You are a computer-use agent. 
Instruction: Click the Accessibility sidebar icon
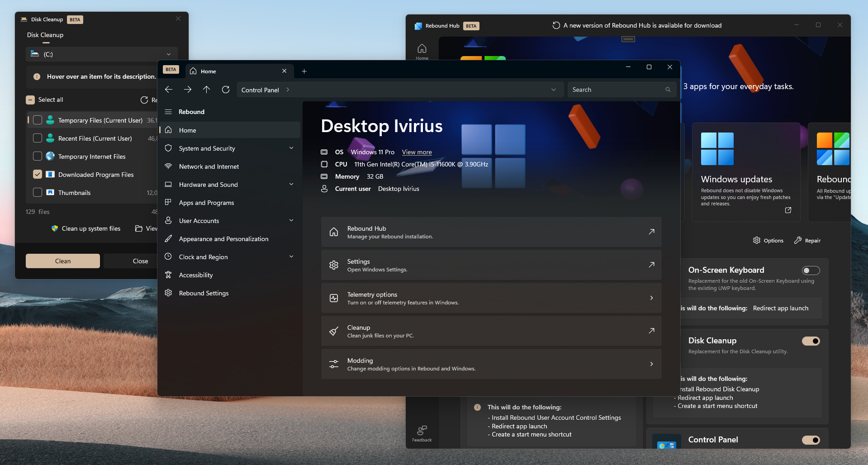pos(168,275)
